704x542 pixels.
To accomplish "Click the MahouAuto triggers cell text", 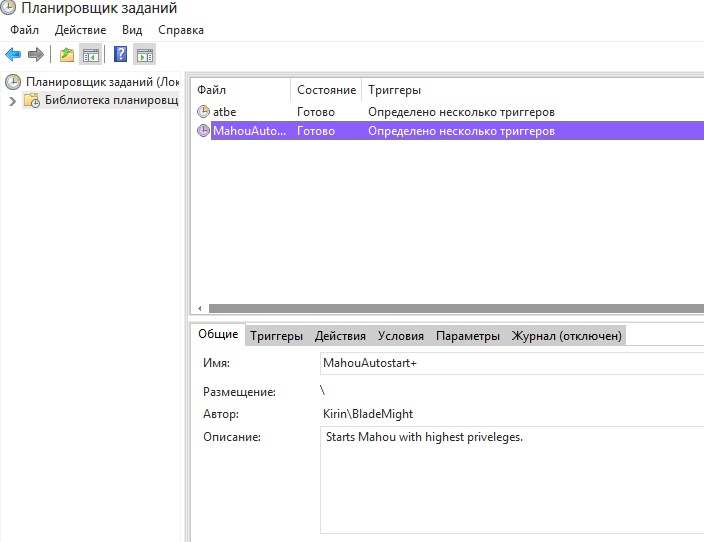I will point(461,131).
